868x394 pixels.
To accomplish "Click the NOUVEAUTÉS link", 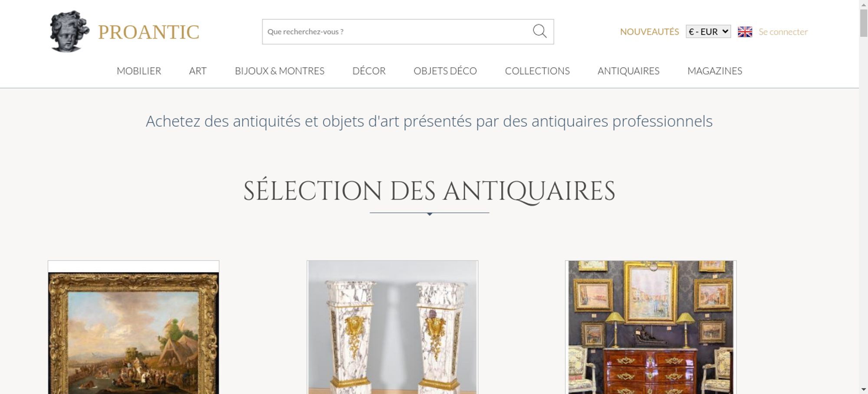I will (649, 32).
